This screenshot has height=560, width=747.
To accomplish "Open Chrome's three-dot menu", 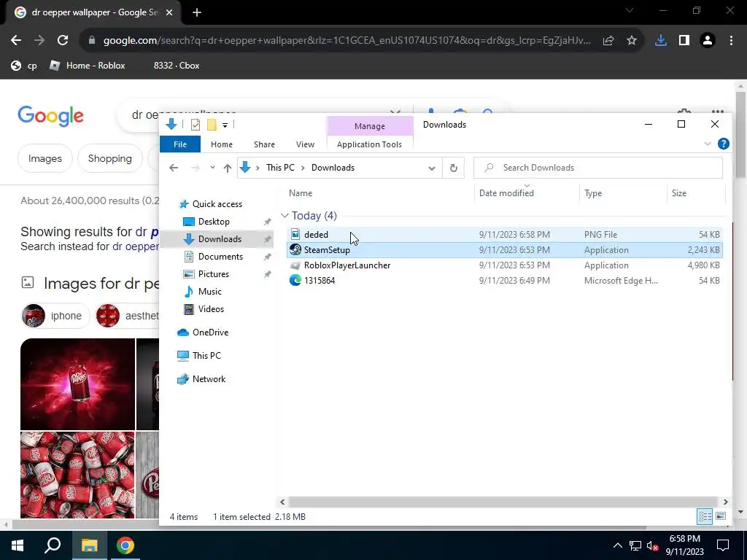I will pyautogui.click(x=731, y=41).
